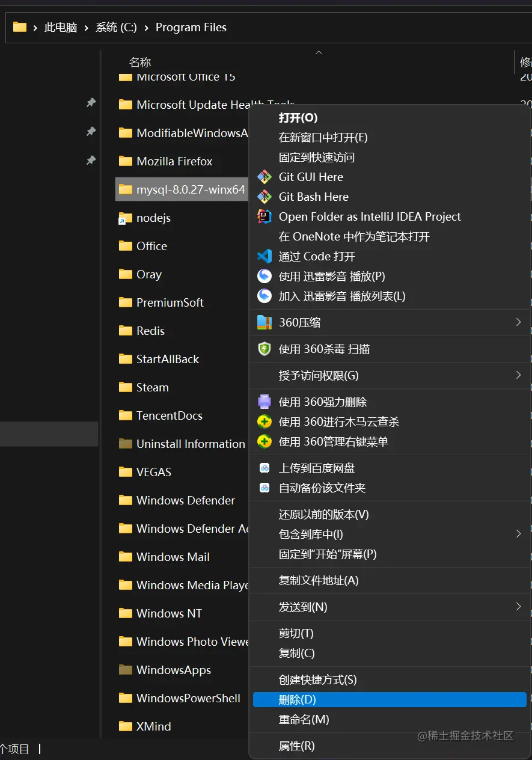
Task: Click the 360杀毒 shield icon
Action: pos(264,349)
